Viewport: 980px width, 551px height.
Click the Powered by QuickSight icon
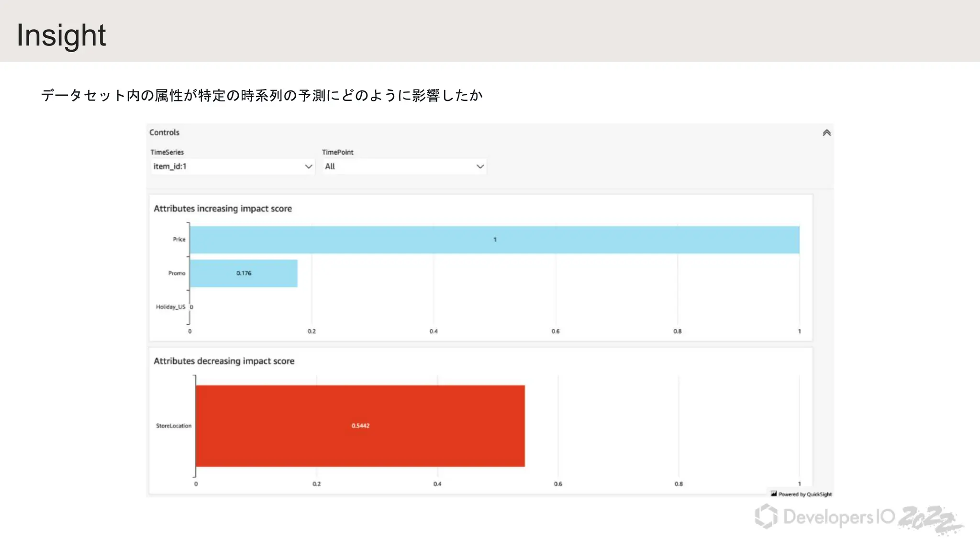pos(774,494)
